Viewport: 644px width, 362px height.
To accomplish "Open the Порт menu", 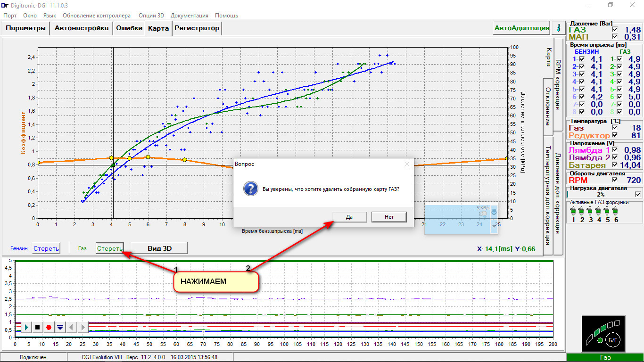I will [10, 16].
